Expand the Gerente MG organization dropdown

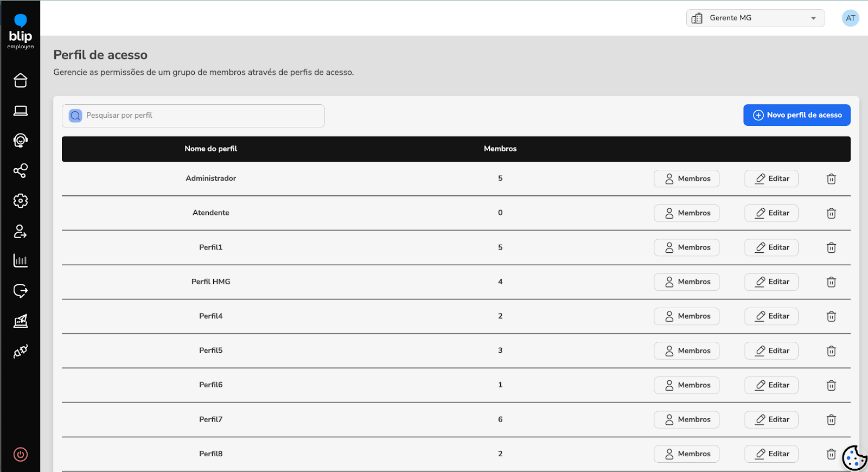(755, 18)
